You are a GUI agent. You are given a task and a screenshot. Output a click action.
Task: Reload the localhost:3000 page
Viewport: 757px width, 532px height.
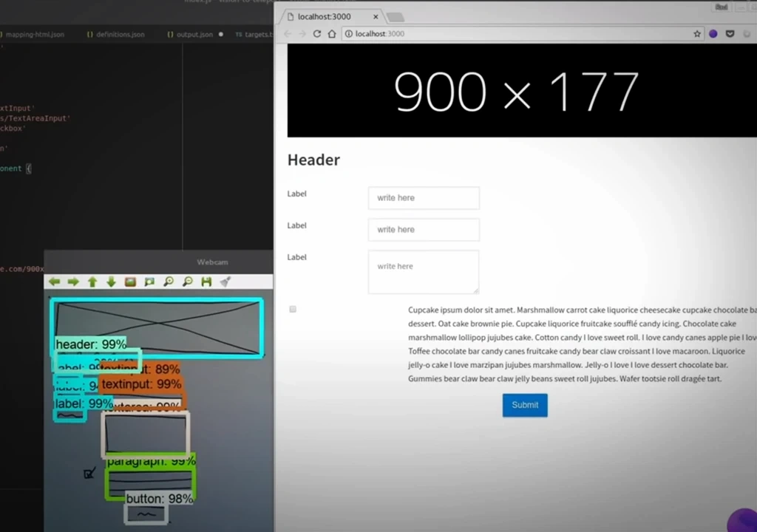(317, 34)
